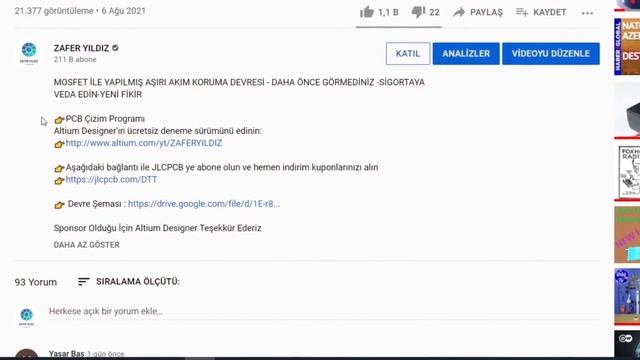
Task: Click VİDEOYU DÜZENLE to edit video
Action: (551, 53)
